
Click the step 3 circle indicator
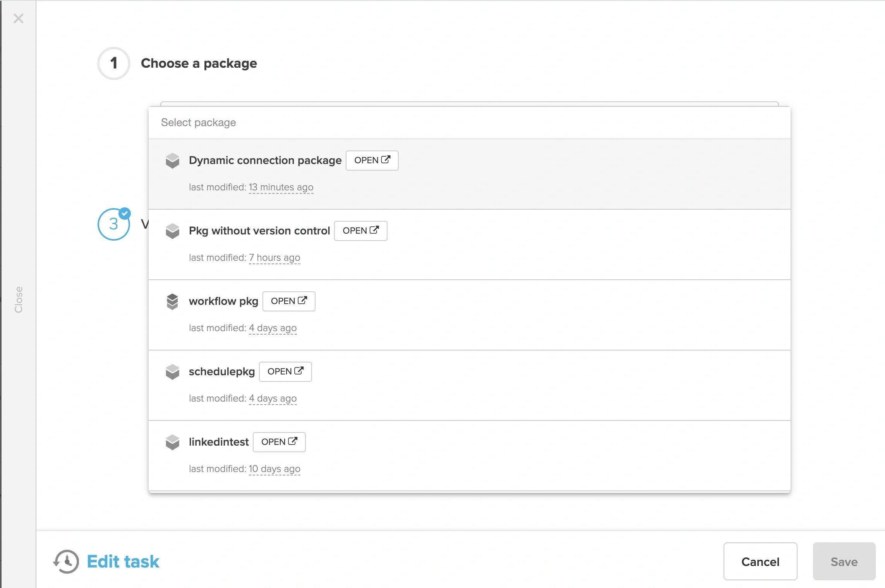(x=113, y=224)
